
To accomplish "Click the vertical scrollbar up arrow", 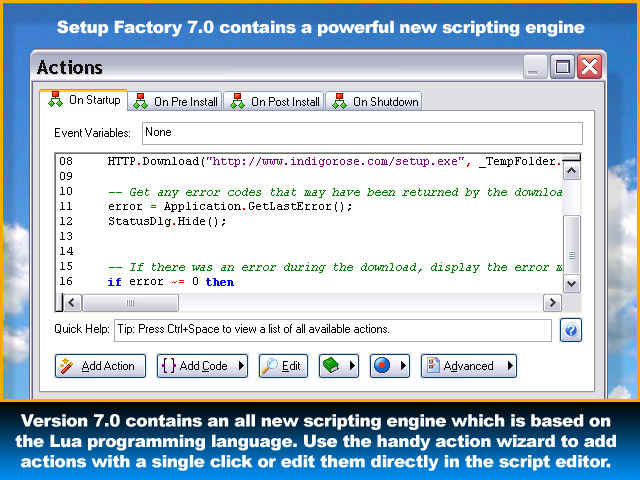I will 571,171.
